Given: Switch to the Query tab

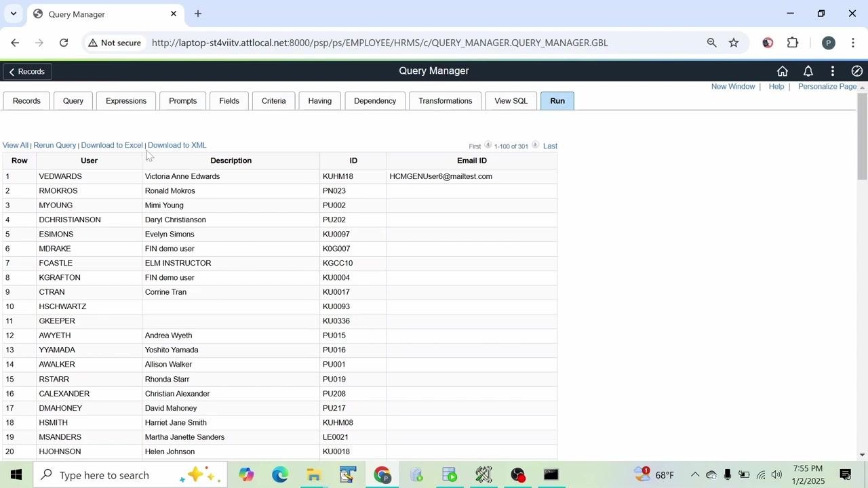Looking at the screenshot, I should tap(73, 101).
